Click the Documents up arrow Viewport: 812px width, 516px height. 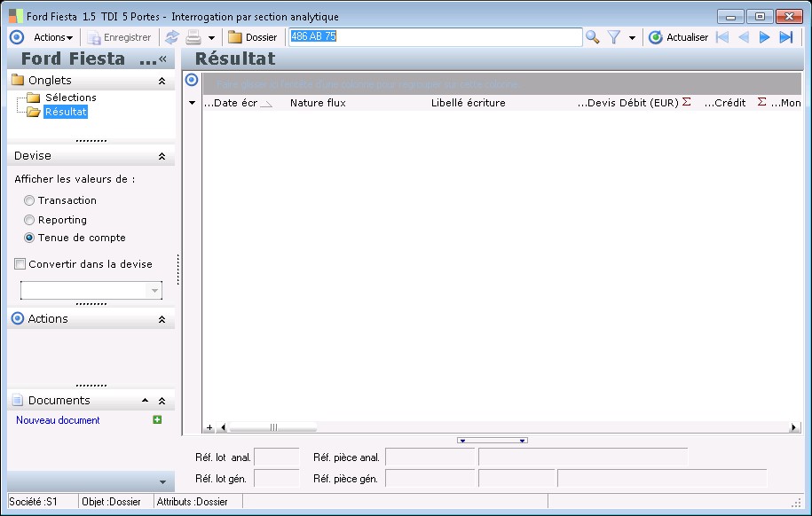[x=145, y=401]
